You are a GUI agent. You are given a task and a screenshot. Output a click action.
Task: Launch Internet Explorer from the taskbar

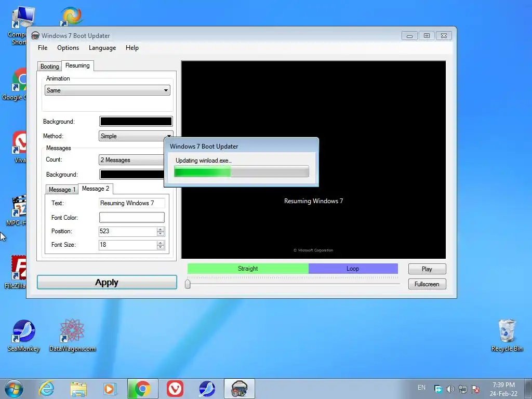46,389
